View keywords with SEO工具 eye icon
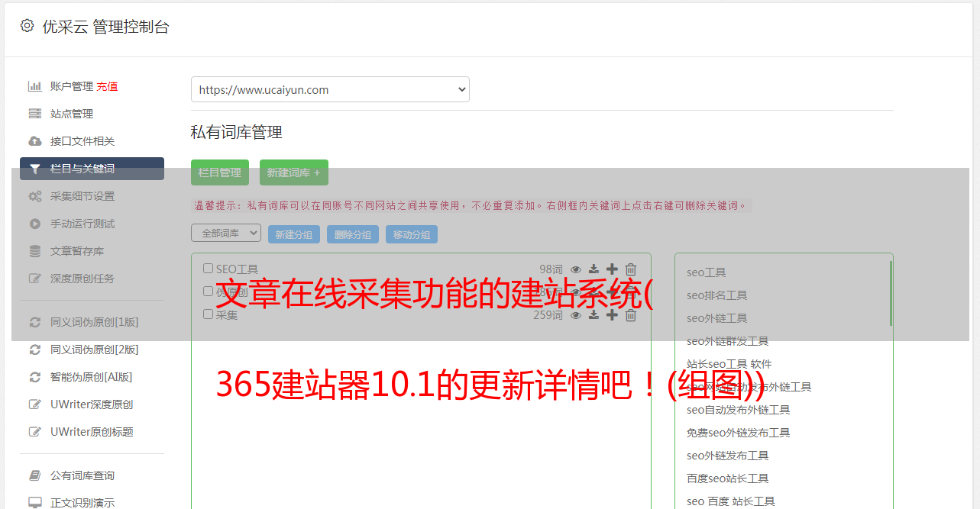The width and height of the screenshot is (980, 509). (x=576, y=269)
